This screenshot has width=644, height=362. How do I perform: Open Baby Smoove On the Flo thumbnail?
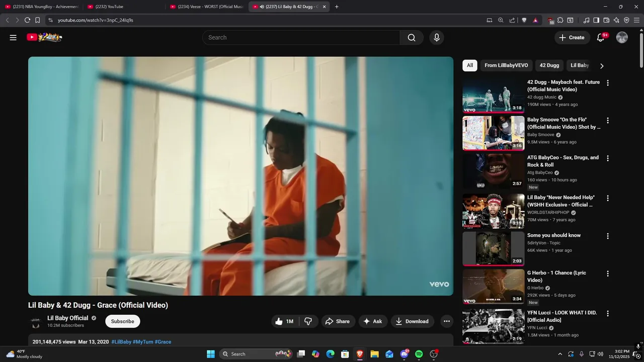pyautogui.click(x=494, y=133)
